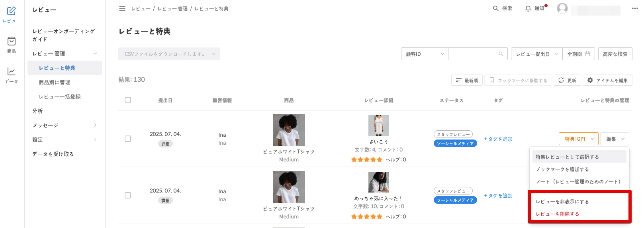Check the first review row checkbox

click(128, 139)
